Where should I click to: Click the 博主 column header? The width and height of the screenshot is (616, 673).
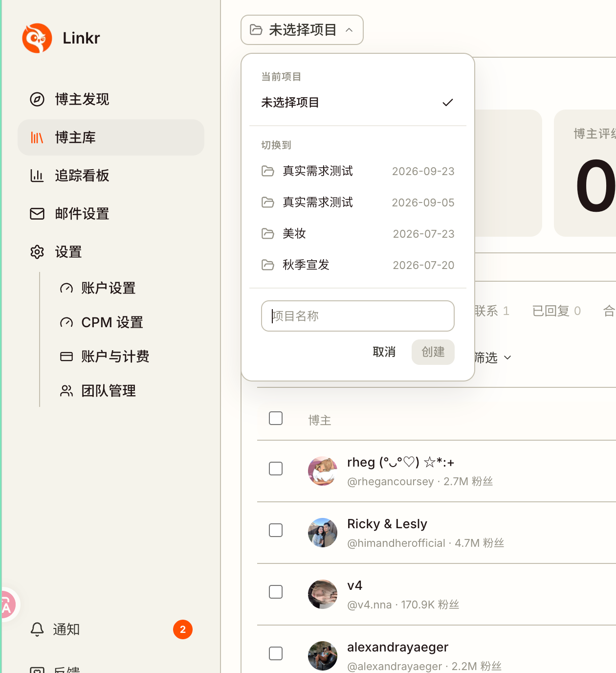pos(320,420)
